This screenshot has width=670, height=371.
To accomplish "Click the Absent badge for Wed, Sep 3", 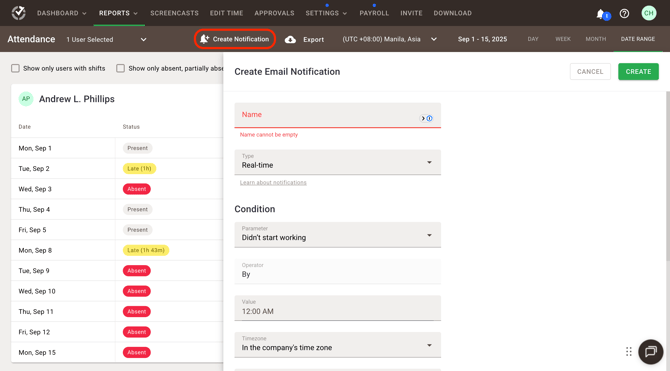I will click(x=137, y=189).
